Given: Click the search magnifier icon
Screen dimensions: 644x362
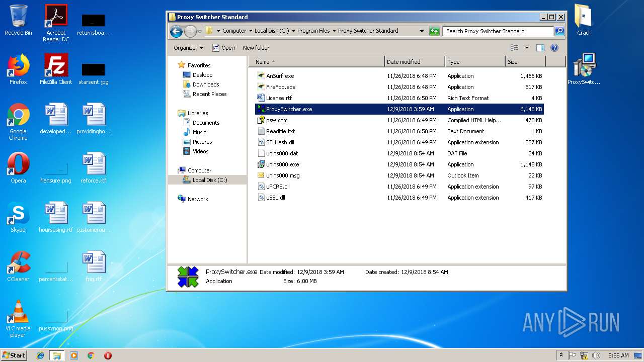Looking at the screenshot, I should click(559, 31).
